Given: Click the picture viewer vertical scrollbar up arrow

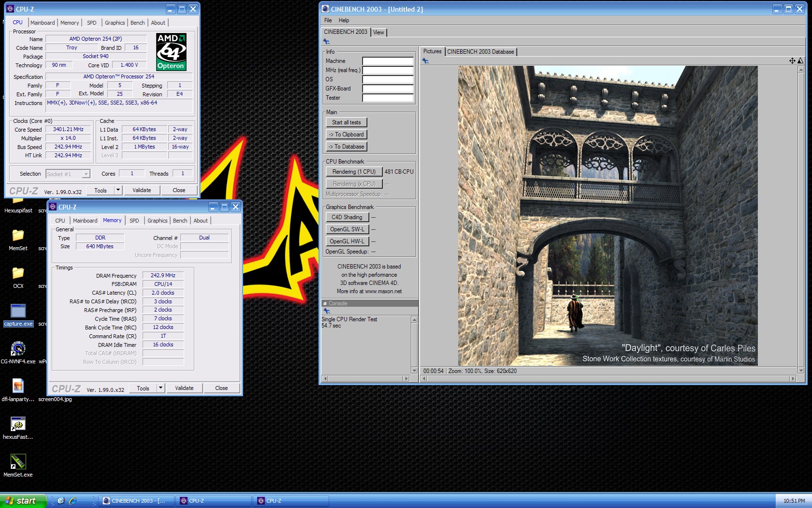Looking at the screenshot, I should (801, 69).
